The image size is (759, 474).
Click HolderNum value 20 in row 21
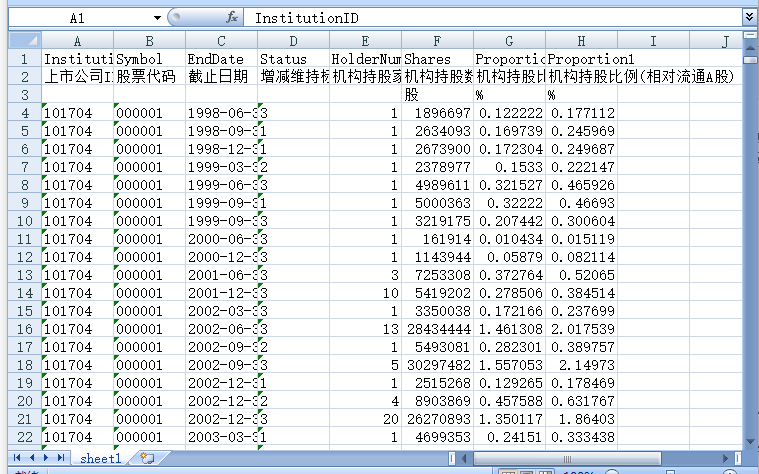[x=365, y=419]
